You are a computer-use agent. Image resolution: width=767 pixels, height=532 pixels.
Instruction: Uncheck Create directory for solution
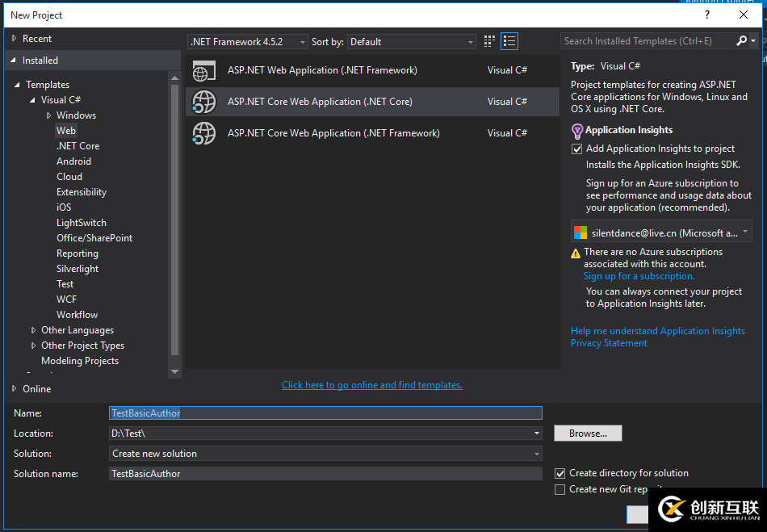560,473
